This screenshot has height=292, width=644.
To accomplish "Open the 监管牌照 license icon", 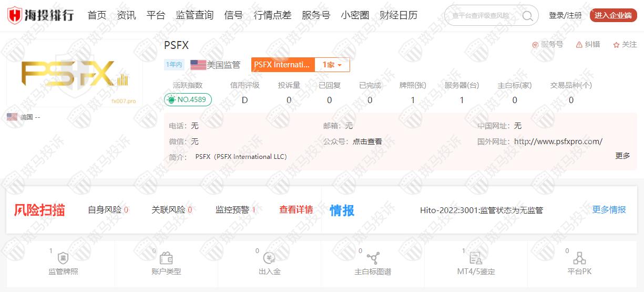I will click(x=63, y=258).
